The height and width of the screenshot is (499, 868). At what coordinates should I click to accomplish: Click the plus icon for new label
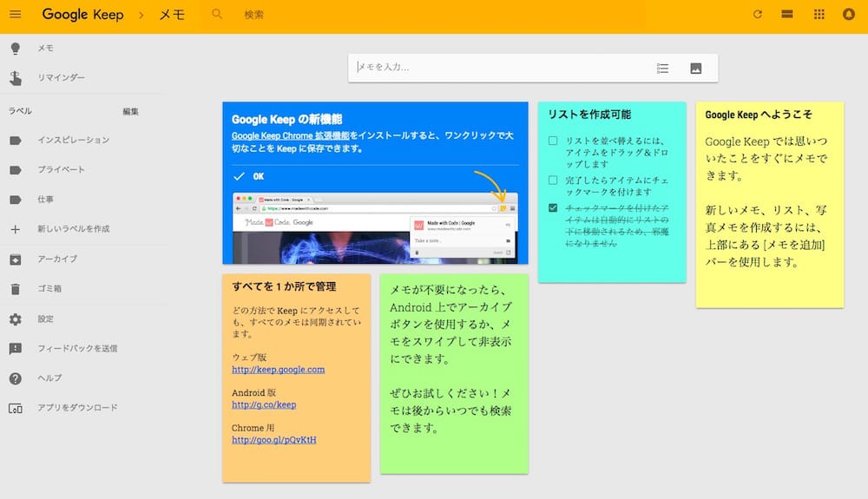coord(16,229)
